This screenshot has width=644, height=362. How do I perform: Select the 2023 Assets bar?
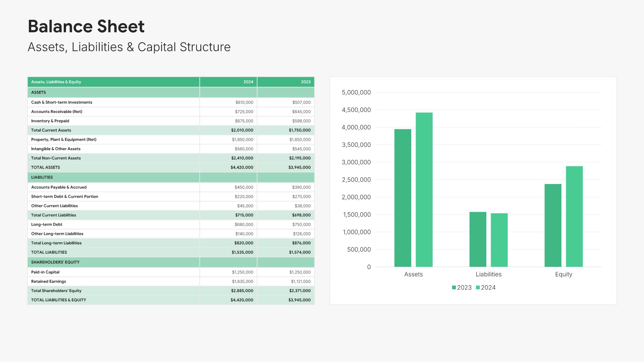[402, 198]
